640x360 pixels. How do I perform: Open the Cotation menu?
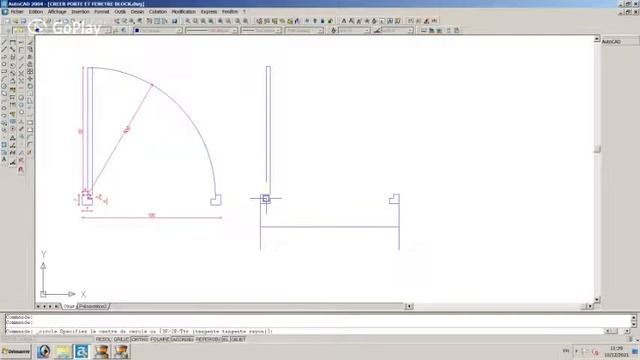point(158,12)
